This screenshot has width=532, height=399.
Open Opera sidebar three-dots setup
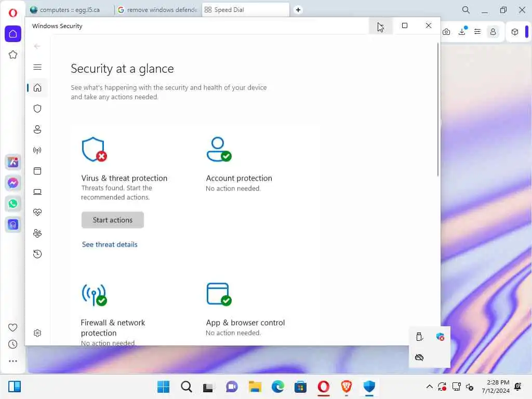coord(12,361)
